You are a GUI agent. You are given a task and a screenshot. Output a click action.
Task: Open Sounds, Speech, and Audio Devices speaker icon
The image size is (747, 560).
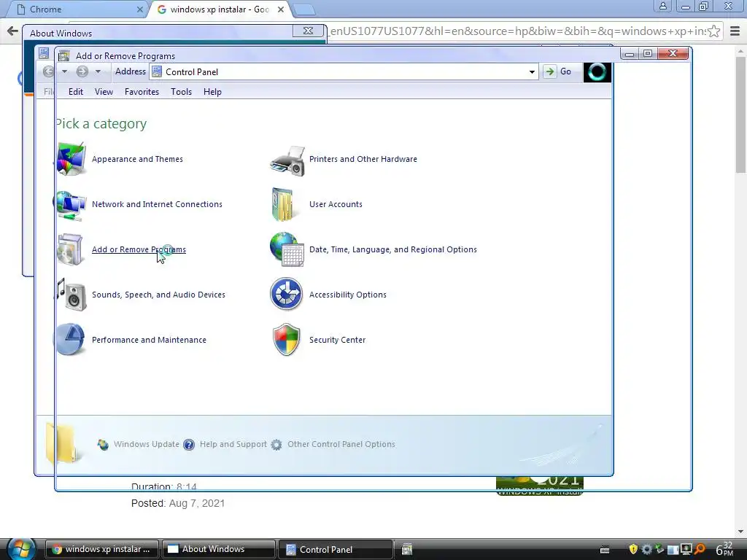click(x=71, y=295)
